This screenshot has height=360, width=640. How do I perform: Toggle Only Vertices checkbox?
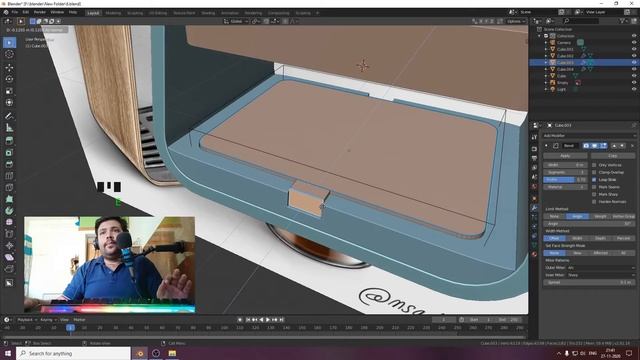[x=594, y=165]
